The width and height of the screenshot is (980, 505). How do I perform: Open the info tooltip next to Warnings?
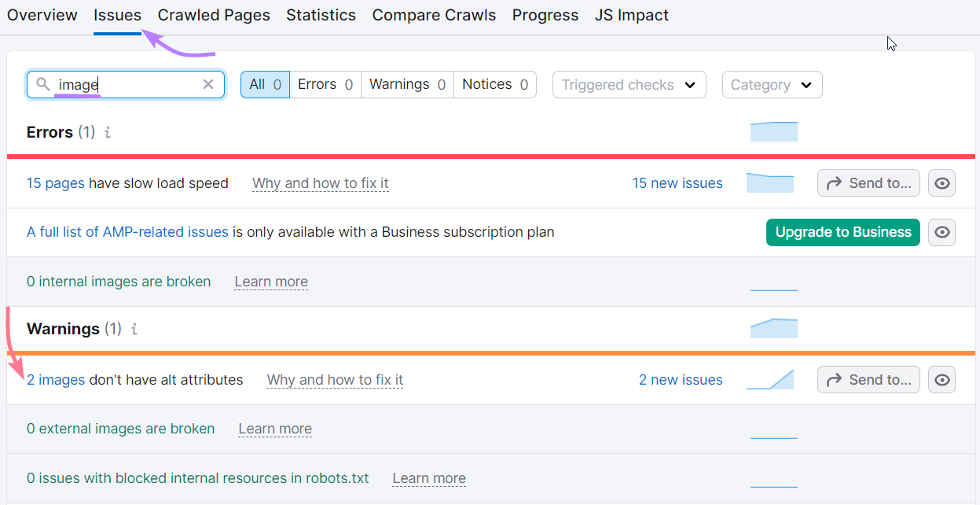click(x=133, y=330)
